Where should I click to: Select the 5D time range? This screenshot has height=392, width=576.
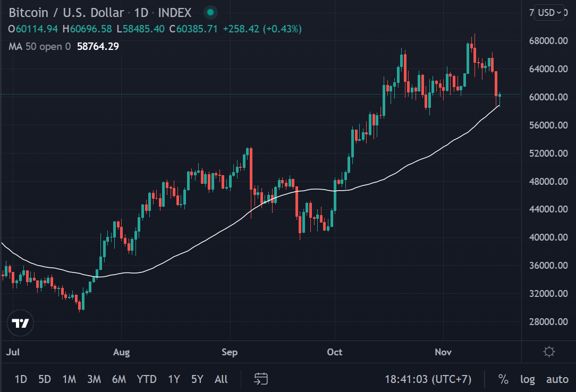click(x=45, y=379)
